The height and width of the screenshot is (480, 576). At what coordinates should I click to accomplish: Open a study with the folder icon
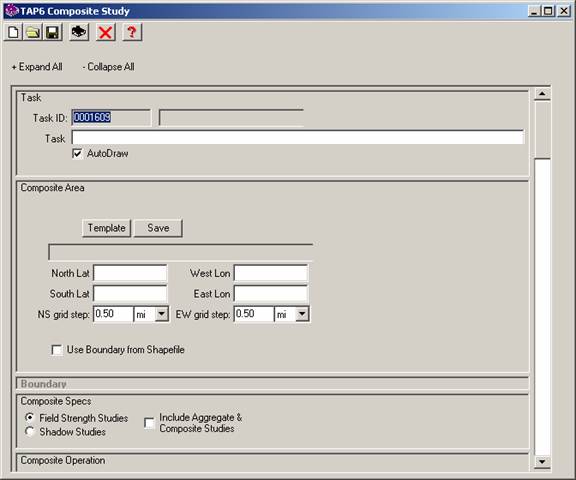(x=33, y=32)
